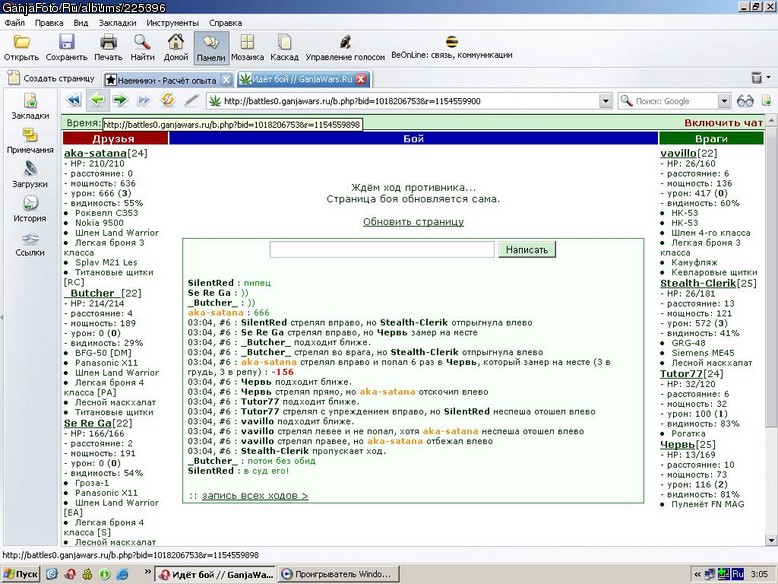Click the Печать printer icon

(108, 42)
